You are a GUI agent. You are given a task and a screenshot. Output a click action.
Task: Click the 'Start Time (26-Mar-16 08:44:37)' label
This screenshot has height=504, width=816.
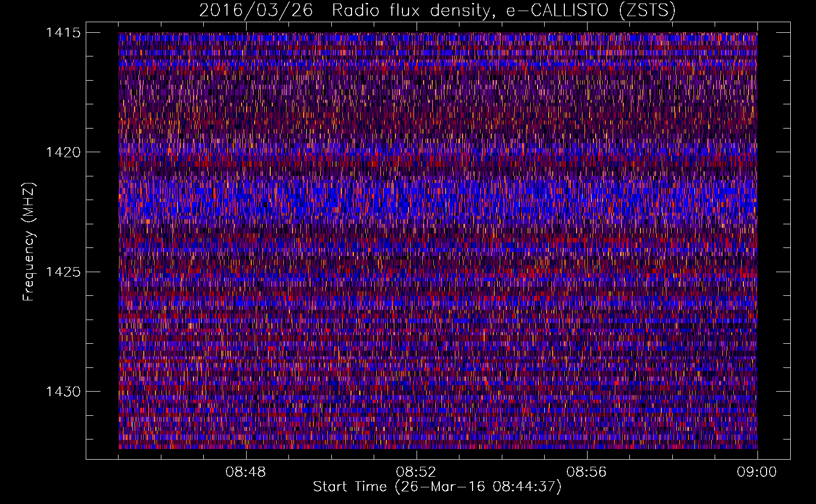pyautogui.click(x=437, y=487)
